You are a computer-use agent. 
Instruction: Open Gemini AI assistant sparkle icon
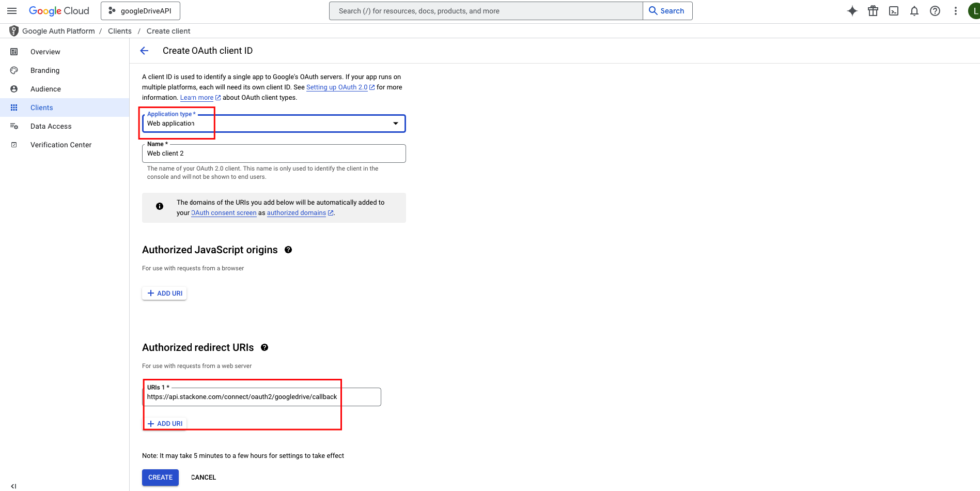coord(852,11)
